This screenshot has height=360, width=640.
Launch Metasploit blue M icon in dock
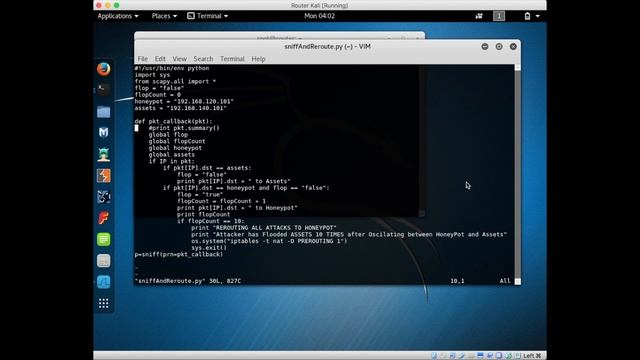coord(103,133)
